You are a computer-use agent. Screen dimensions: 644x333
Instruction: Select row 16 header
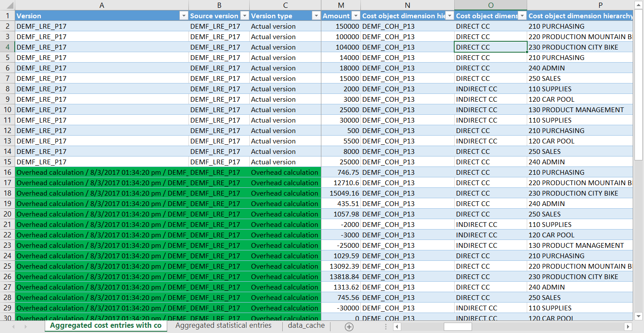7,173
